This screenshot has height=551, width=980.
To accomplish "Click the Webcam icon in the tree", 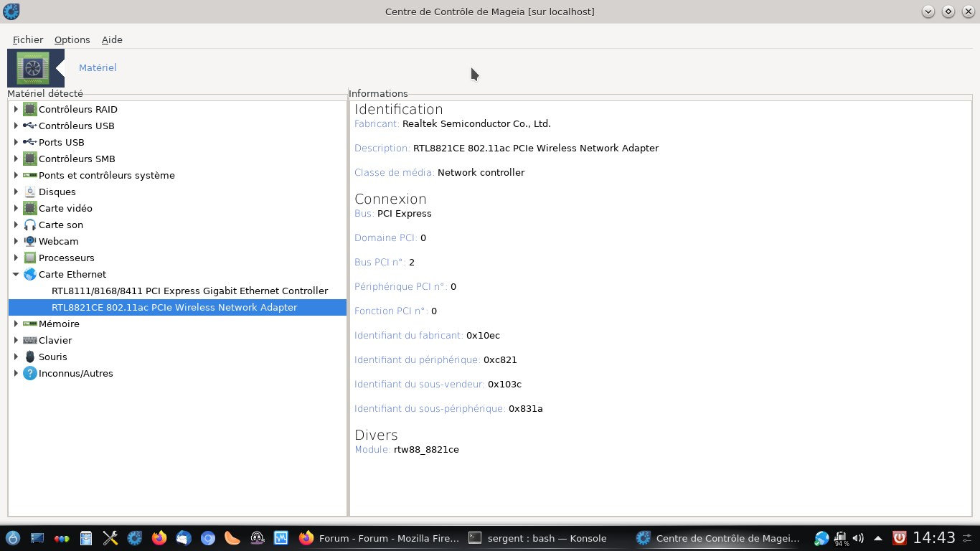I will click(x=30, y=241).
